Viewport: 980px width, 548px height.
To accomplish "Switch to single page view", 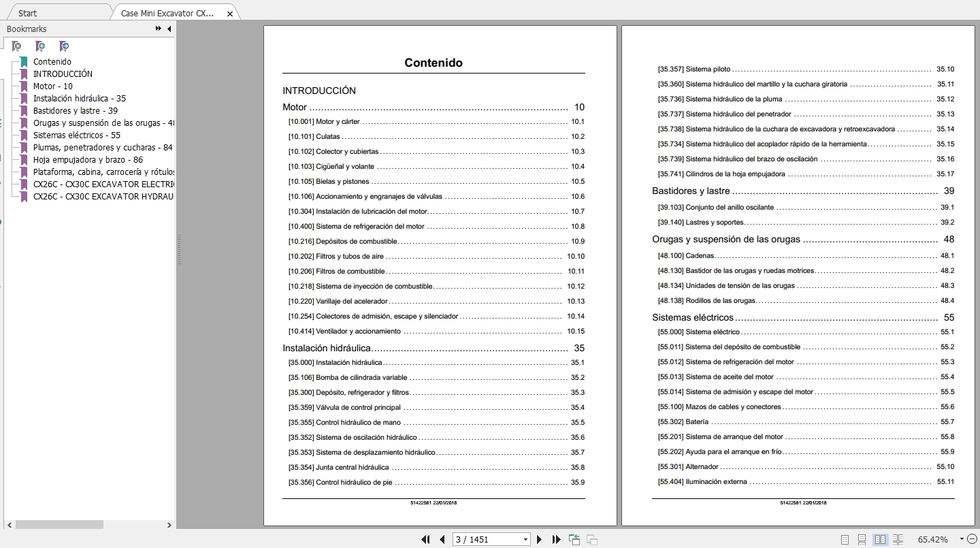I will [845, 539].
